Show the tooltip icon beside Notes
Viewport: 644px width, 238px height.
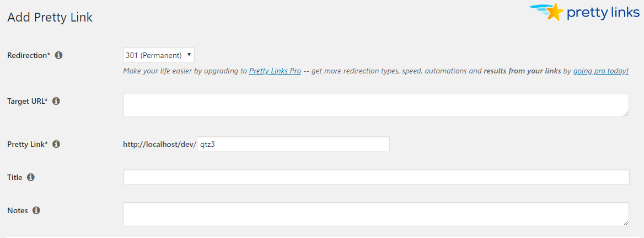click(36, 210)
